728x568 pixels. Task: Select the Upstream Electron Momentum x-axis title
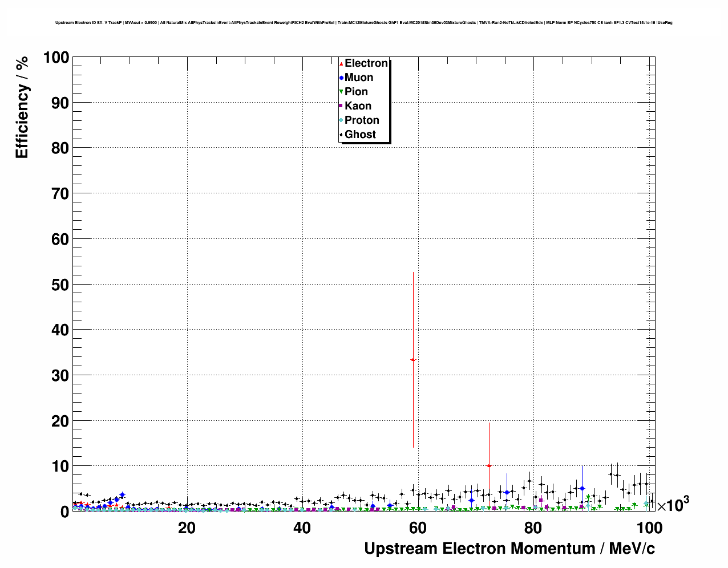(509, 549)
